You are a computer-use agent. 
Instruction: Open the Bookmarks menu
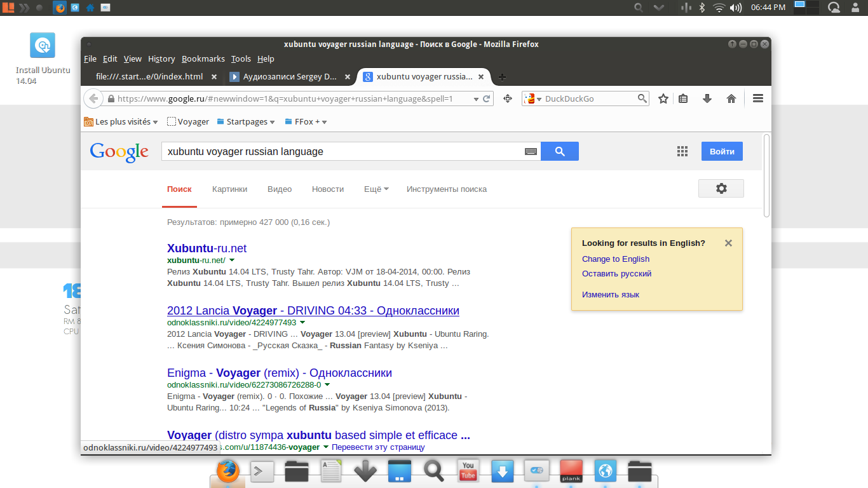click(203, 58)
